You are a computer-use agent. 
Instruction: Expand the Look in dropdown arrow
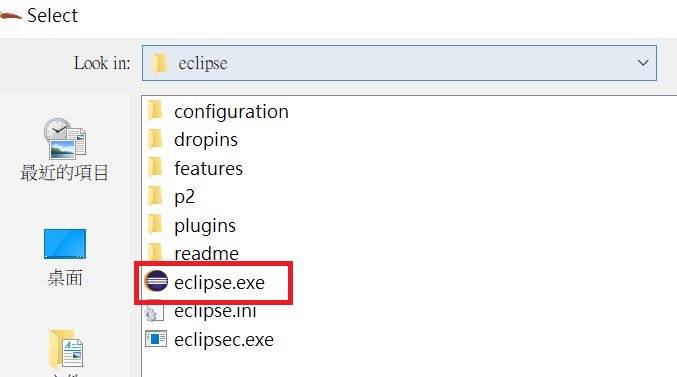pyautogui.click(x=643, y=63)
